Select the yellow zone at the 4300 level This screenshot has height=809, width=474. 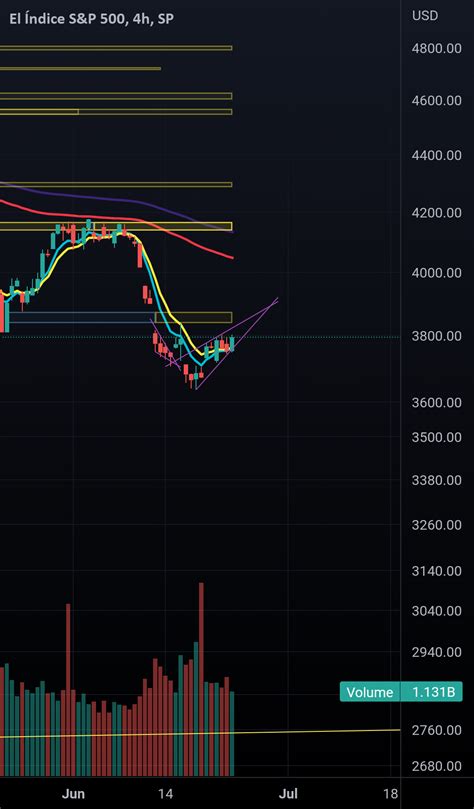pyautogui.click(x=116, y=184)
